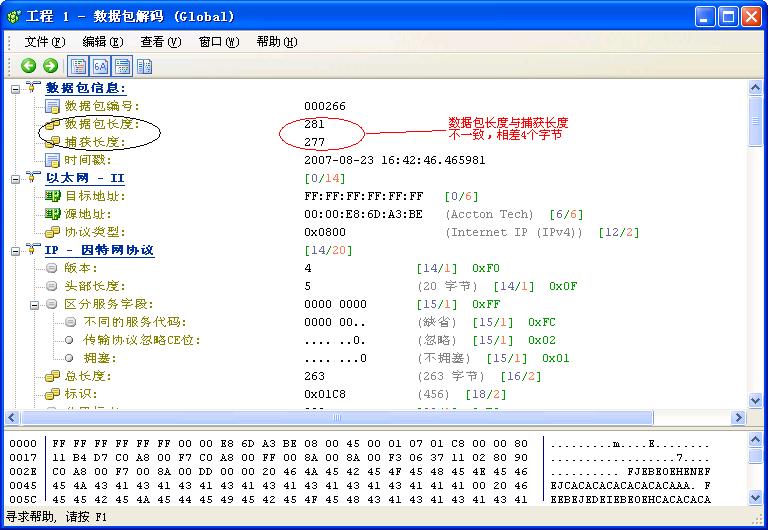Collapse the 以太网 - II tree node
The image size is (768, 530).
point(16,179)
